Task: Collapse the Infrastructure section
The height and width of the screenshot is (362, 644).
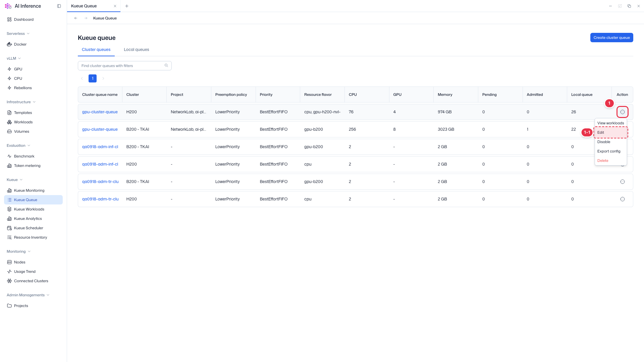Action: tap(21, 102)
